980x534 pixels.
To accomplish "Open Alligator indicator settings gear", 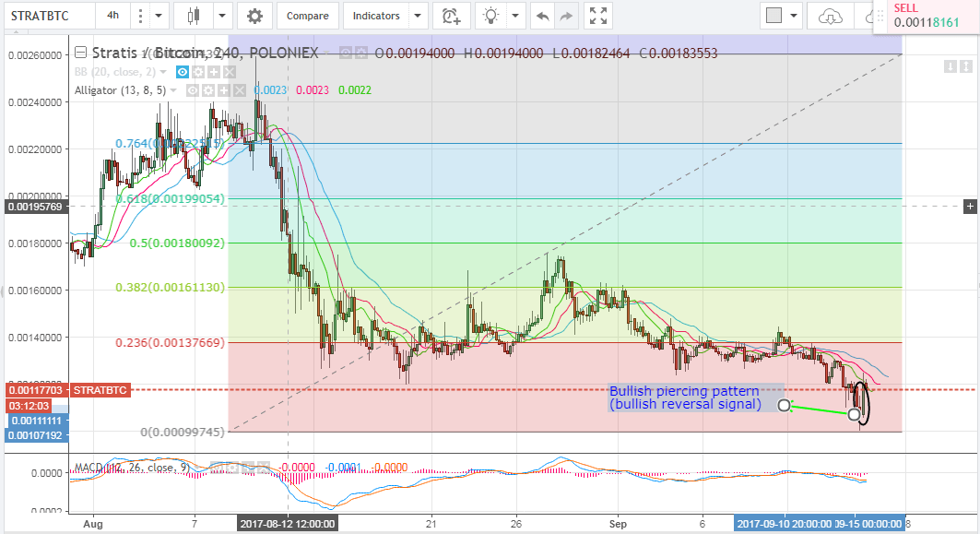I will pos(208,90).
